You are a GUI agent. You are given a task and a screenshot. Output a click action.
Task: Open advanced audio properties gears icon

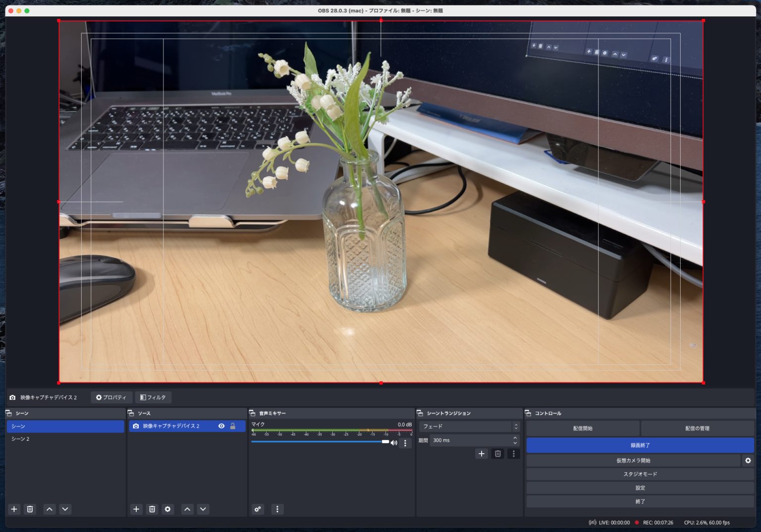(258, 509)
